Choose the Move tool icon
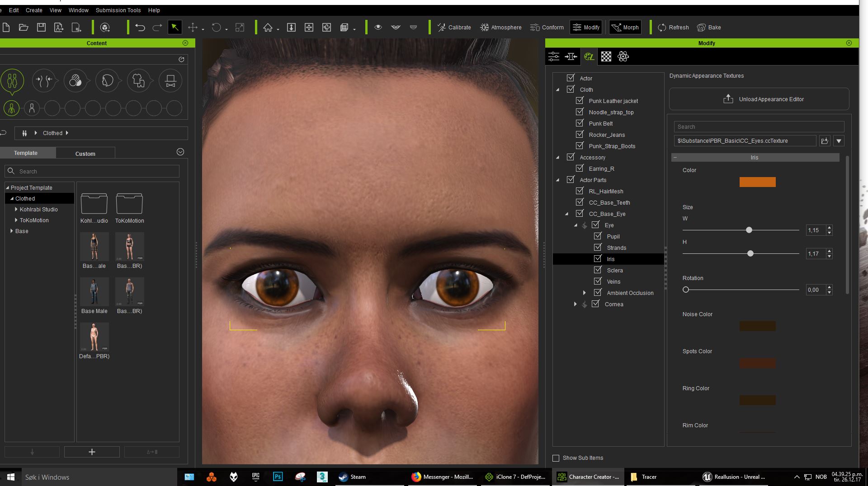The width and height of the screenshot is (868, 486). (x=193, y=28)
